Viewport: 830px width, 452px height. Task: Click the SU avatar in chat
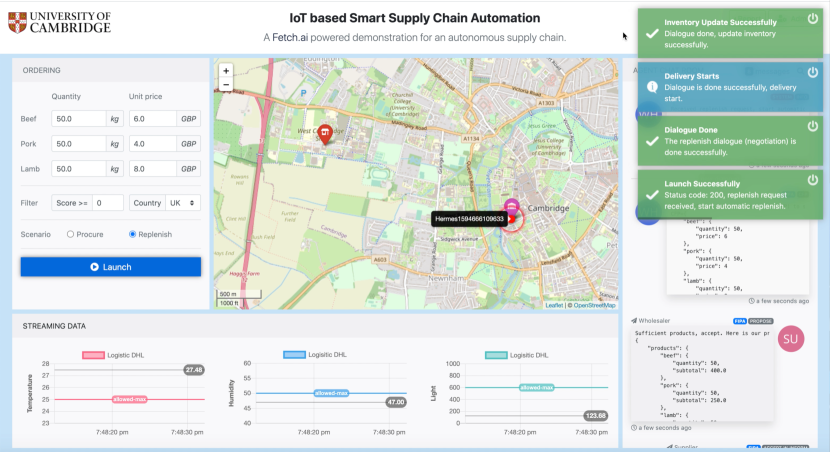point(791,339)
